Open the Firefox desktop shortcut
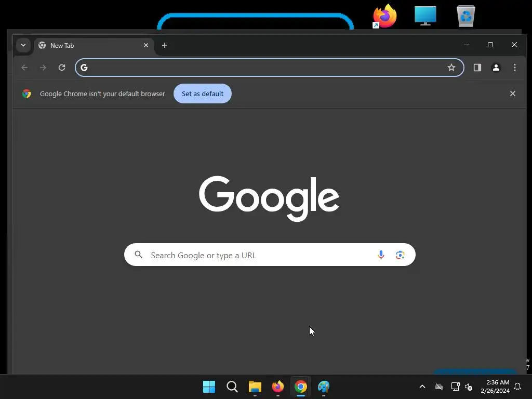Image resolution: width=532 pixels, height=399 pixels. (385, 16)
